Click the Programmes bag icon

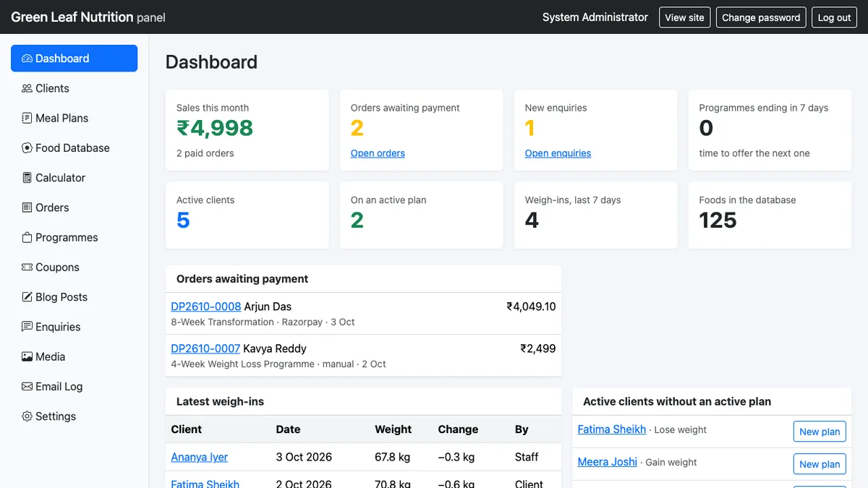click(x=27, y=237)
